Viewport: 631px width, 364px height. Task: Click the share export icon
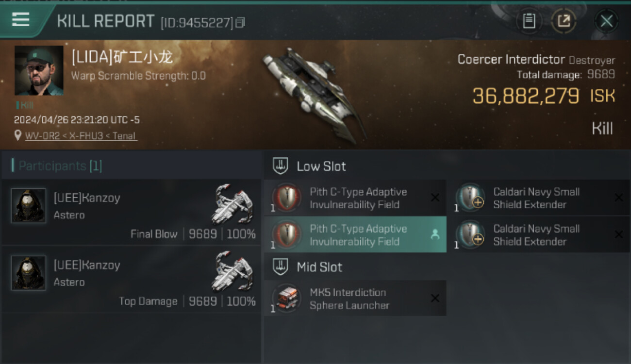564,21
